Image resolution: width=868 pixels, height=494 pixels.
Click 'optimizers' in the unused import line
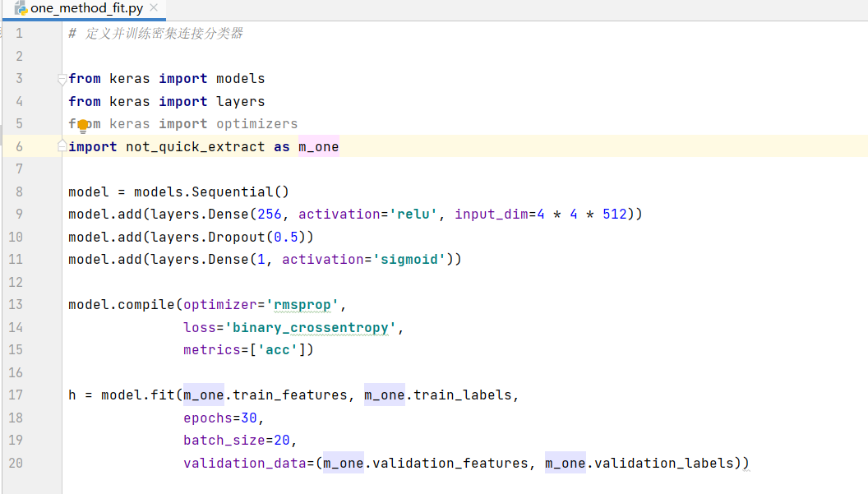[x=256, y=124]
